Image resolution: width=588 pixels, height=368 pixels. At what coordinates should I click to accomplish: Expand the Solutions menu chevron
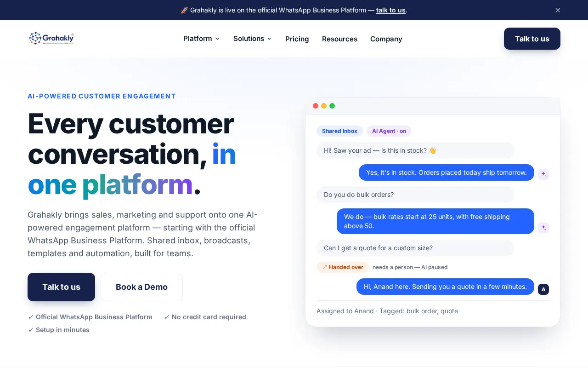[269, 39]
